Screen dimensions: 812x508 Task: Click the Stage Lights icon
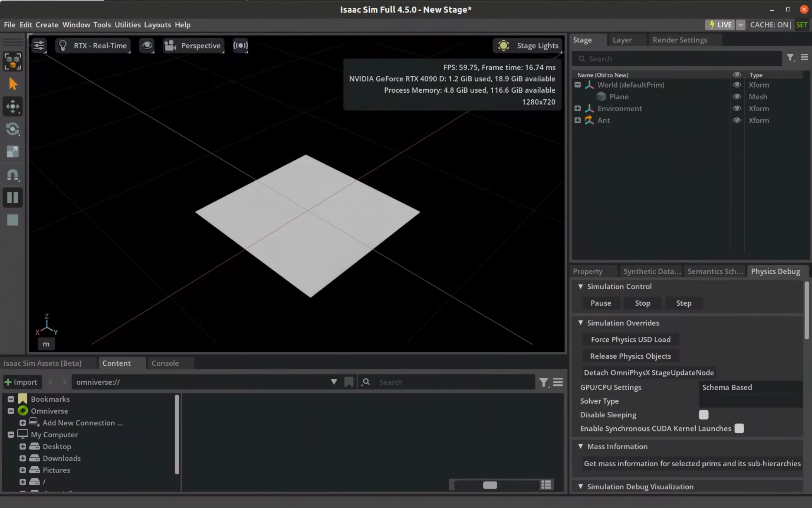(503, 46)
